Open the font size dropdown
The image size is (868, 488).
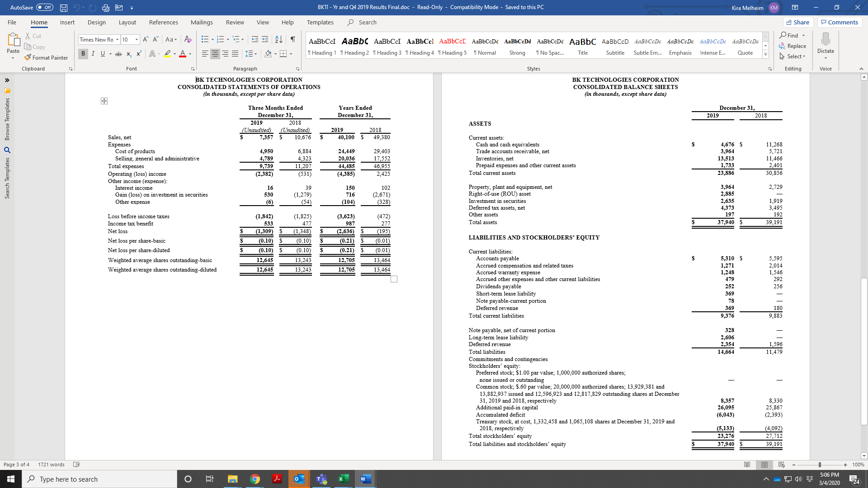pos(137,39)
